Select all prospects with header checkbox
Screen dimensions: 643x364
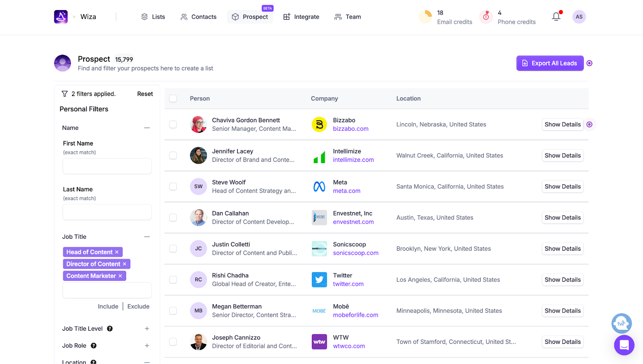tap(173, 98)
